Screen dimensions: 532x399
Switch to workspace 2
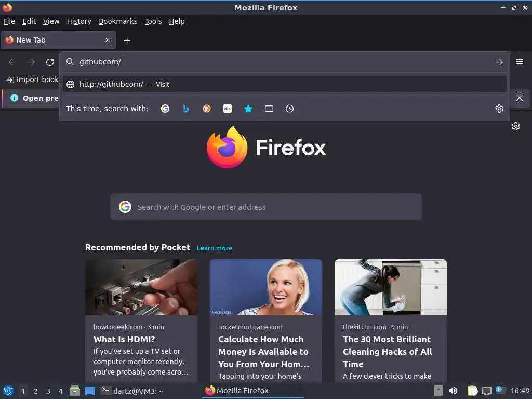pyautogui.click(x=36, y=391)
